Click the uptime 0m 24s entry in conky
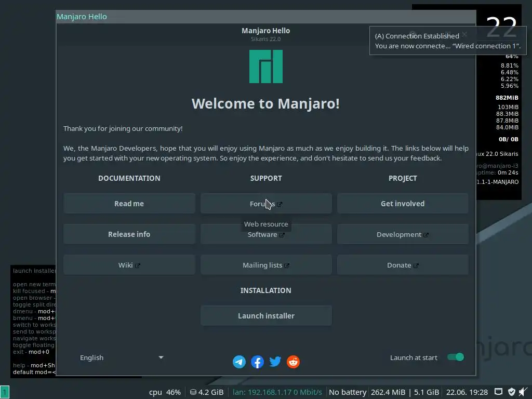This screenshot has height=399, width=532. pos(497,172)
